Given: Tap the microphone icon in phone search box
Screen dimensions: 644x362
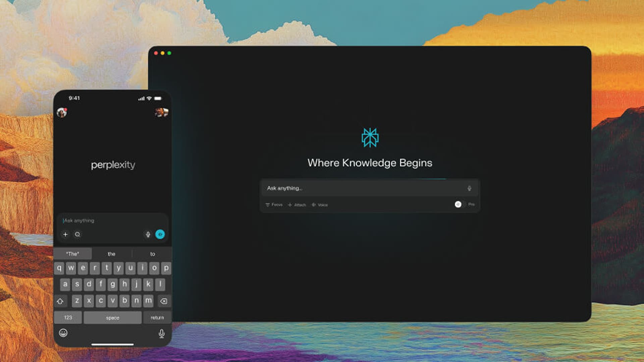Looking at the screenshot, I should click(148, 234).
